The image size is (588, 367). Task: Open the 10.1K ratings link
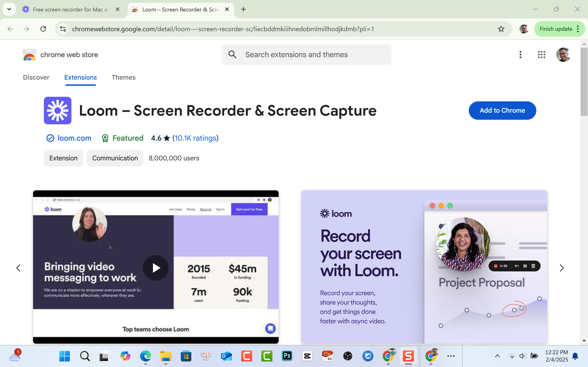195,138
